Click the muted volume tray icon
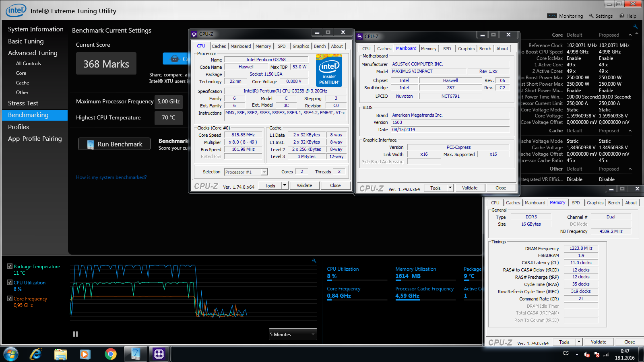 click(587, 354)
